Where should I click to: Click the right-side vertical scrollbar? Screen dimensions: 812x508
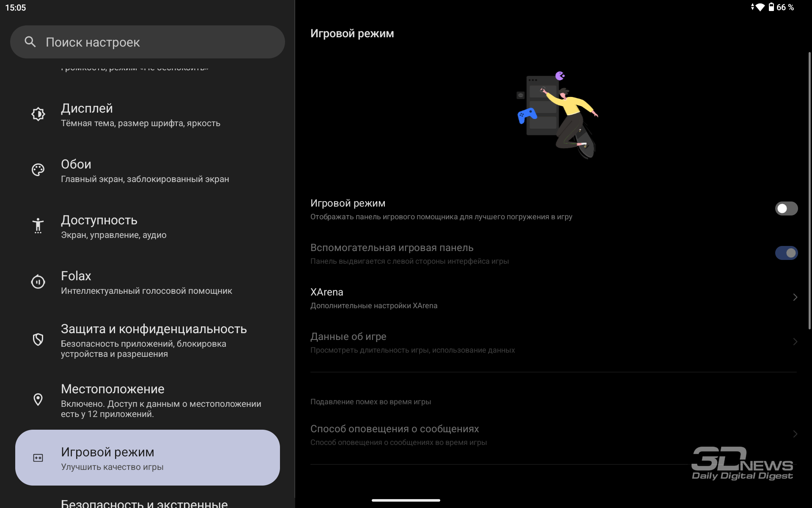pyautogui.click(x=809, y=190)
